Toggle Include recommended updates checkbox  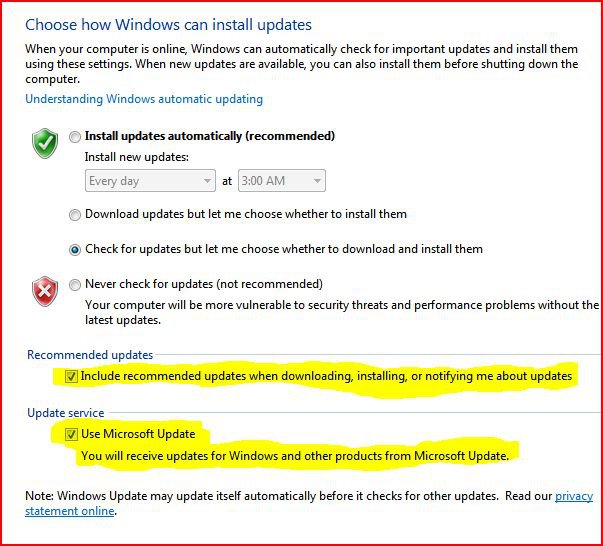coord(71,376)
